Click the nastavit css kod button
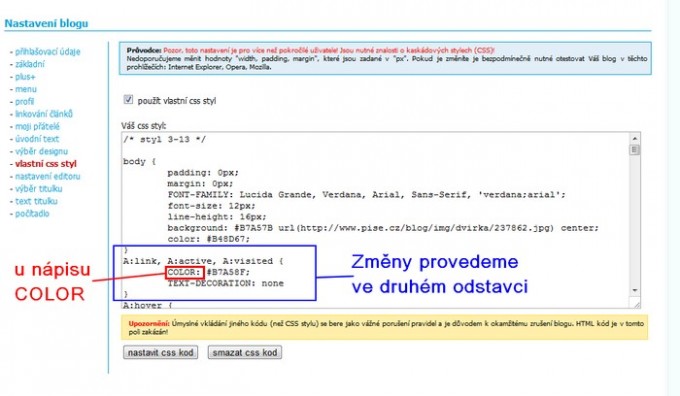The height and width of the screenshot is (396, 680). (160, 353)
